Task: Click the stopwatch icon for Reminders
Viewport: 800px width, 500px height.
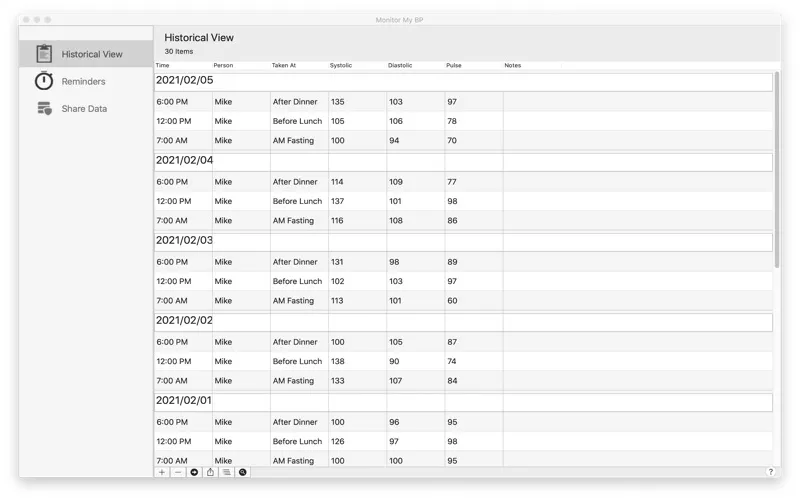Action: click(44, 81)
